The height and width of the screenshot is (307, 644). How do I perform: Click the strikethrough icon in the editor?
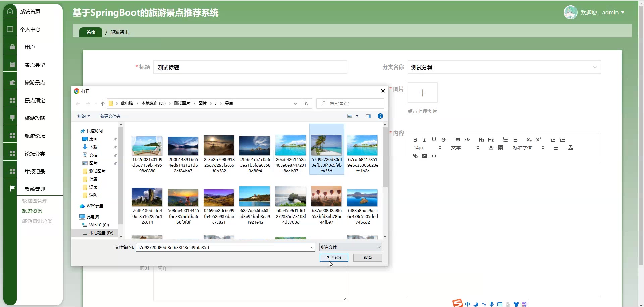click(443, 140)
